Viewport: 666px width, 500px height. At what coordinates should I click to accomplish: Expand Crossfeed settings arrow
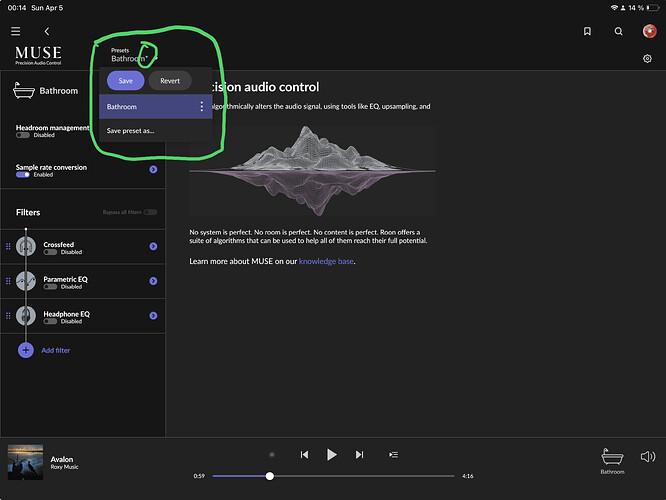click(x=153, y=246)
